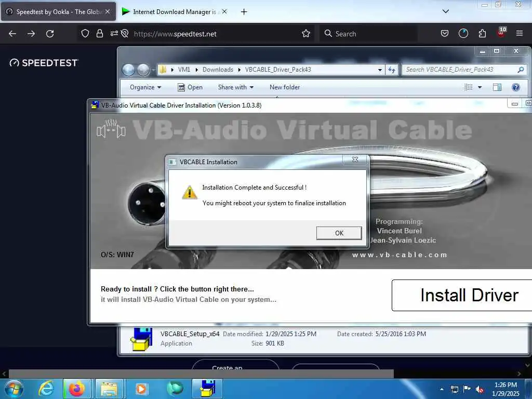The image size is (532, 399).
Task: Open the network tray icon
Action: [x=454, y=389]
